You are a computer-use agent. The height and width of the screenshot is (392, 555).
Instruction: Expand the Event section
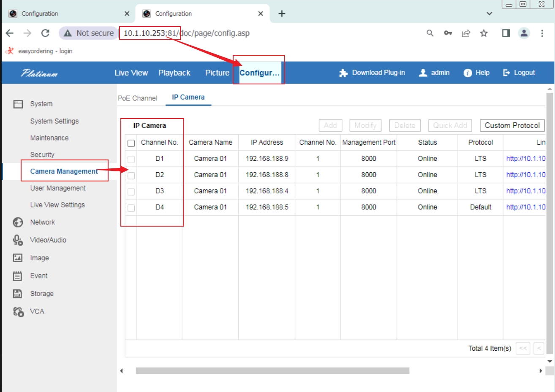[x=38, y=276]
